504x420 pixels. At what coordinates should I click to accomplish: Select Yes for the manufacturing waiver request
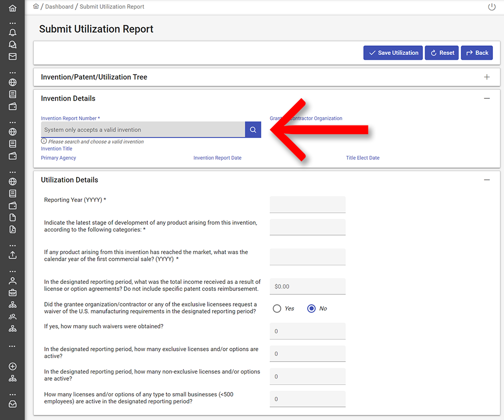(x=277, y=309)
